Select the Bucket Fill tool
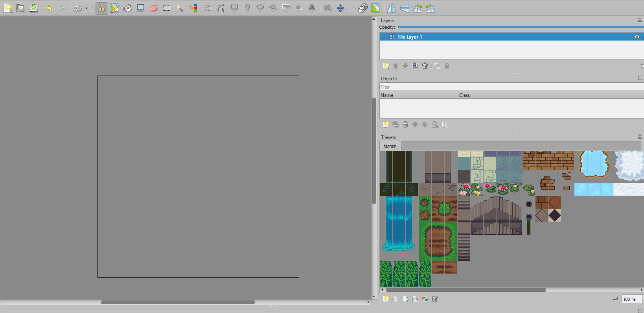 pyautogui.click(x=127, y=8)
